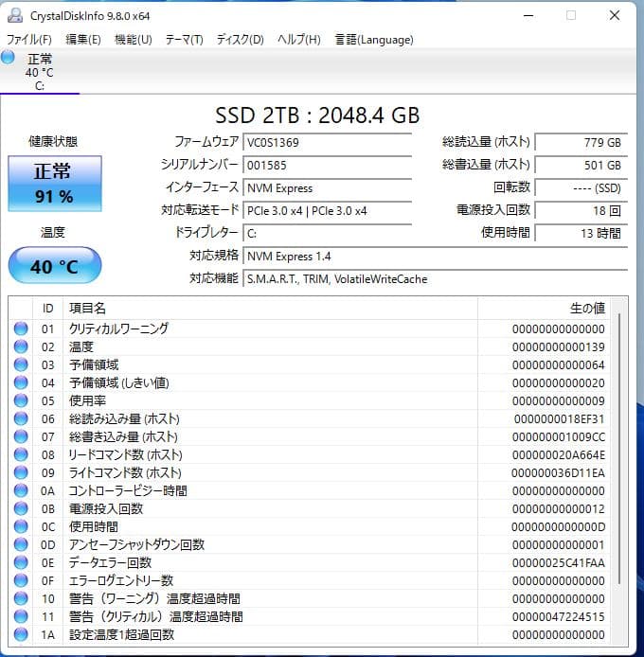
Task: Click status orb for エラーログエントリー数 row
Action: tap(21, 580)
